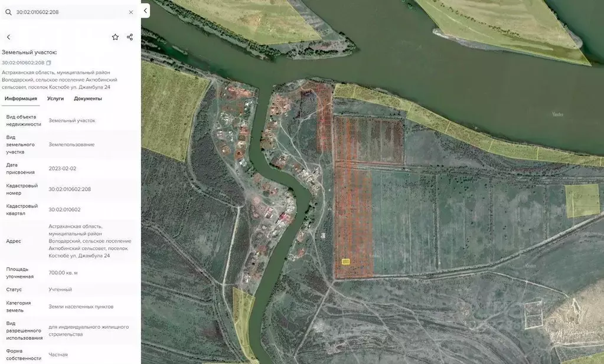This screenshot has width=604, height=364.
Task: Open the Услуги tab
Action: pyautogui.click(x=55, y=99)
